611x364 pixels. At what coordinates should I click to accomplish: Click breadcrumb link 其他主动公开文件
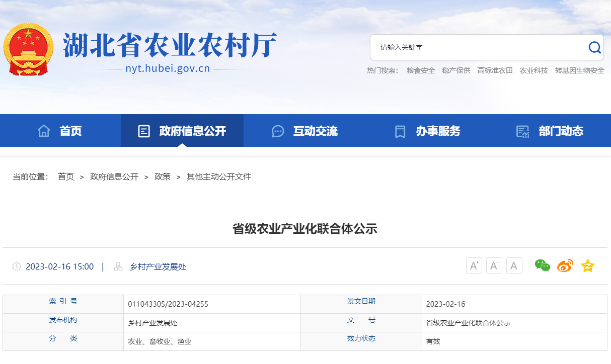pyautogui.click(x=218, y=176)
